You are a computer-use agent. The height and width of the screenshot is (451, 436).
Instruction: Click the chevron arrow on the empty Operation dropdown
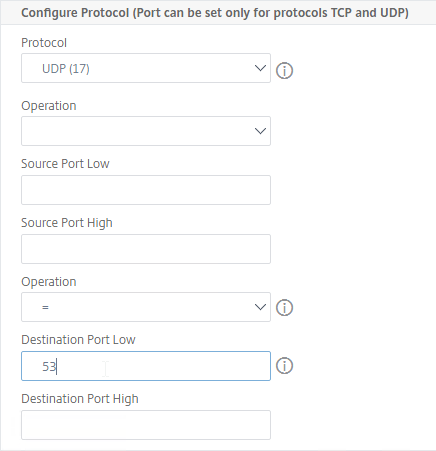260,131
